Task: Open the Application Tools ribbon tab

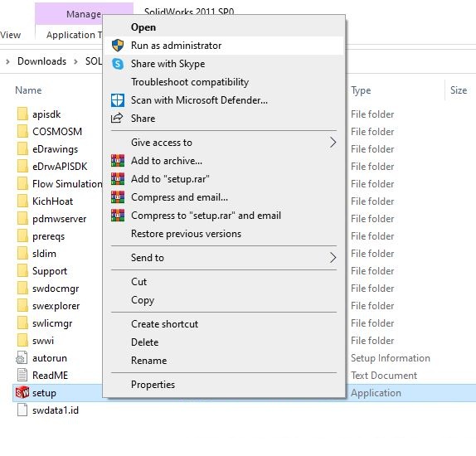Action: click(x=74, y=35)
